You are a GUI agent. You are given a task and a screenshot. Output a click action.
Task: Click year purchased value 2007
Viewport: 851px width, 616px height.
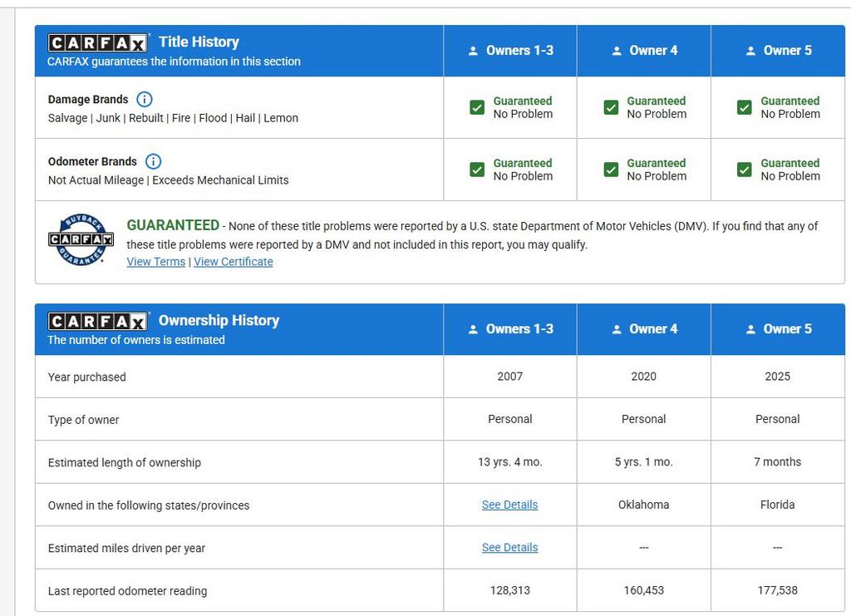coord(510,376)
